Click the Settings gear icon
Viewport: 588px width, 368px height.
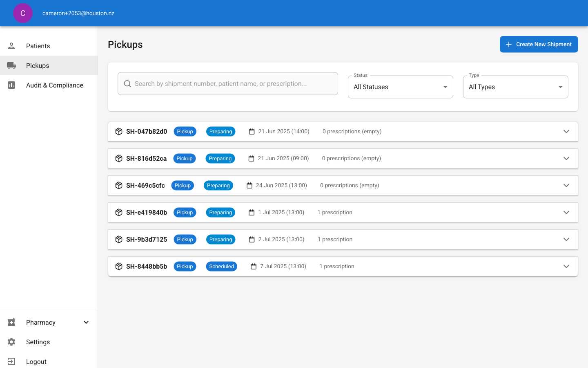(11, 342)
